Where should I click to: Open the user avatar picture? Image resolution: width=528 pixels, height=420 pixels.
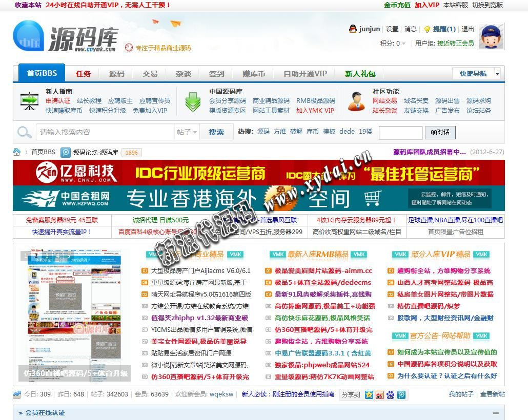tap(492, 36)
